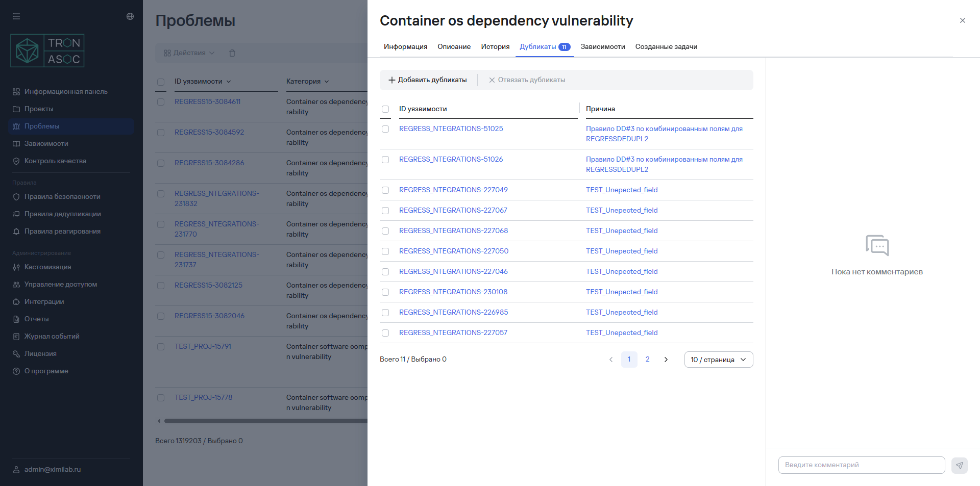Focus the Введите комментарий input field

click(x=861, y=465)
